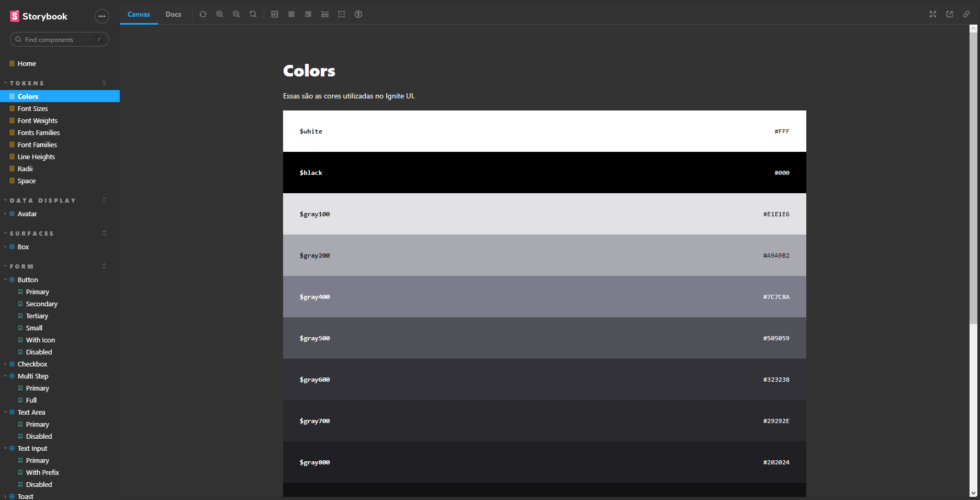Go full screen with the toolbar icon
The image size is (980, 500).
coord(933,14)
